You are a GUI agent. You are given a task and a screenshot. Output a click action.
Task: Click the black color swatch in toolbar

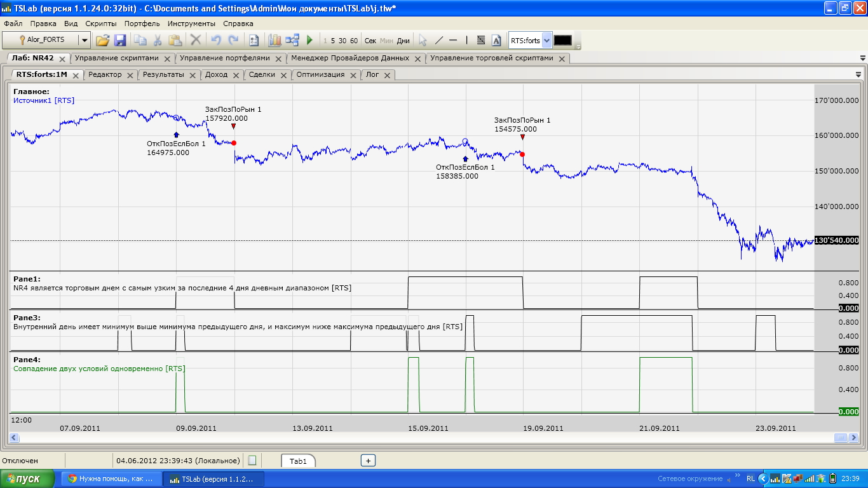tap(562, 40)
